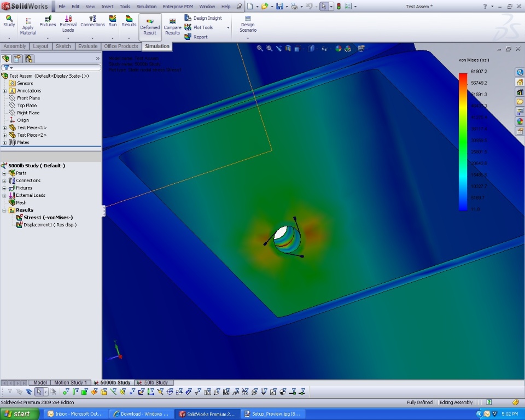Switch to the PropertyManager panel tab
The width and height of the screenshot is (525, 420).
[17, 59]
